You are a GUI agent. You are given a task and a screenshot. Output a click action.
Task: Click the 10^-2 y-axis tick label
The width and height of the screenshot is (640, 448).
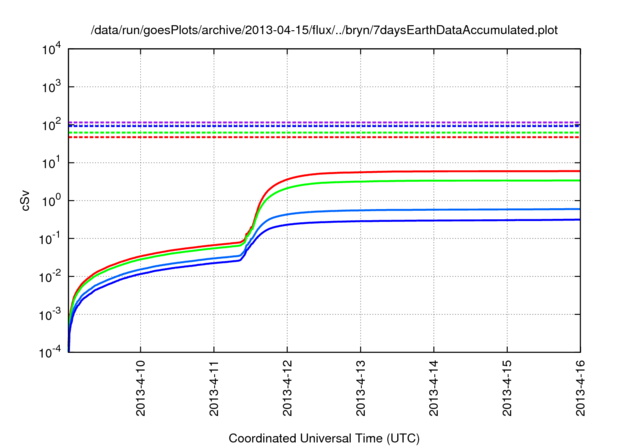pyautogui.click(x=50, y=277)
